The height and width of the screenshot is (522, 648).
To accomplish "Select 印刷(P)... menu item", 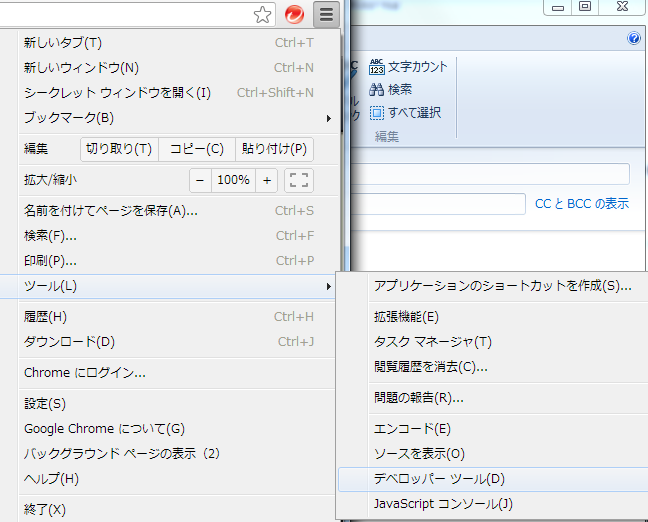I will pos(178,261).
